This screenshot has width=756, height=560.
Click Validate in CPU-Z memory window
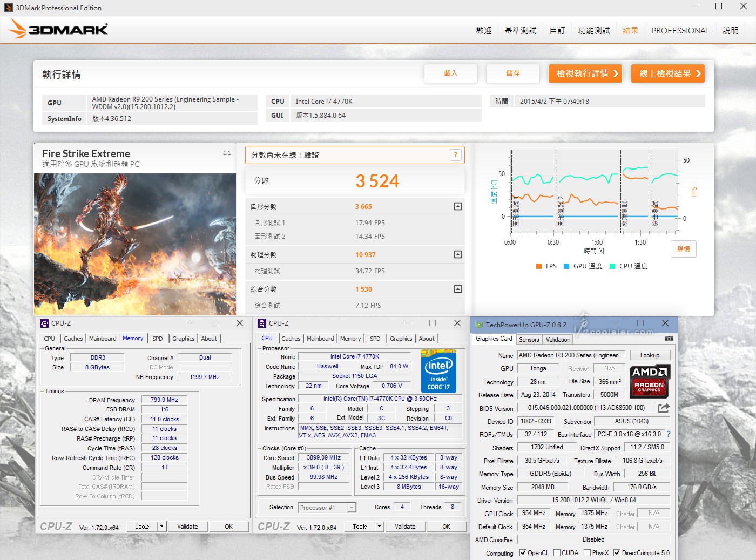[187, 527]
